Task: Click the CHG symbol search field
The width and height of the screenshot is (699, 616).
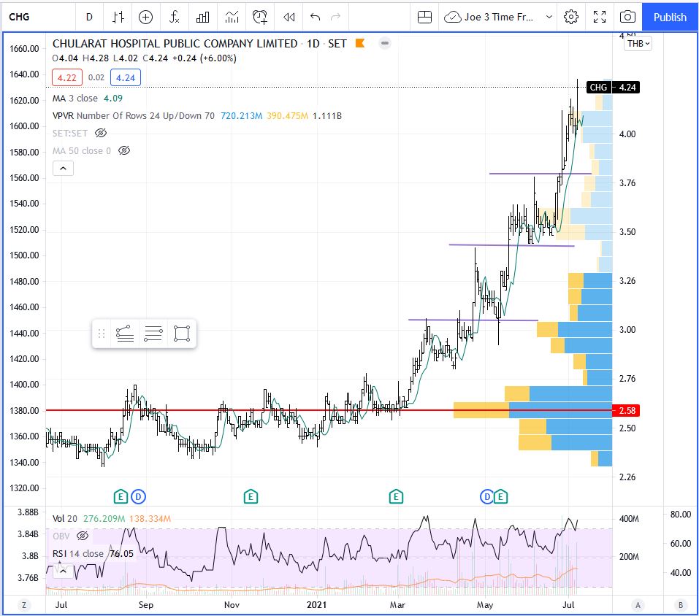Action: pos(39,17)
